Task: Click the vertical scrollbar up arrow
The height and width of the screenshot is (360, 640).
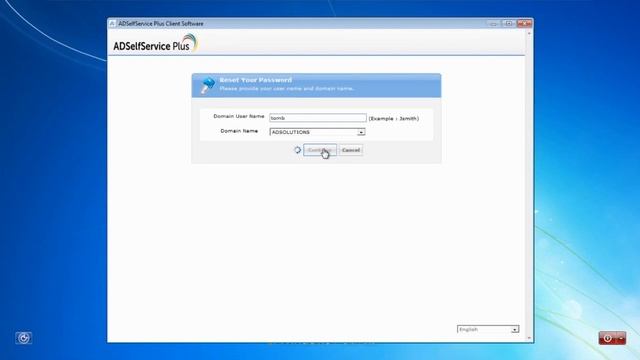Action: coord(529,33)
